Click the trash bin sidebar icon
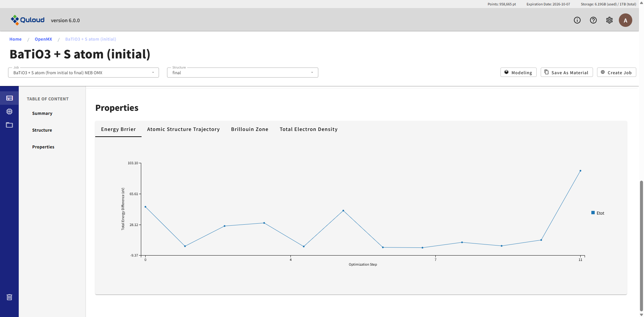Screen dimensions: 644x317 click(x=9, y=297)
